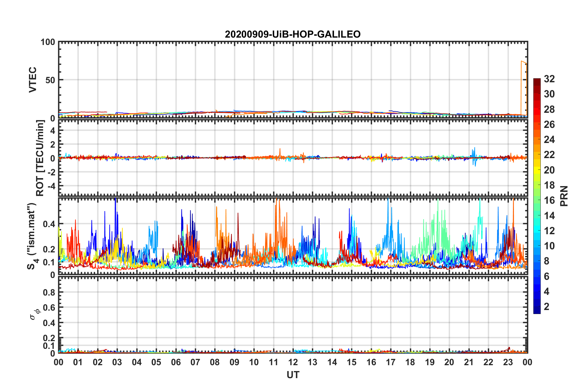The image size is (586, 392).
Task: Click x-axis hour label 21
Action: click(469, 362)
